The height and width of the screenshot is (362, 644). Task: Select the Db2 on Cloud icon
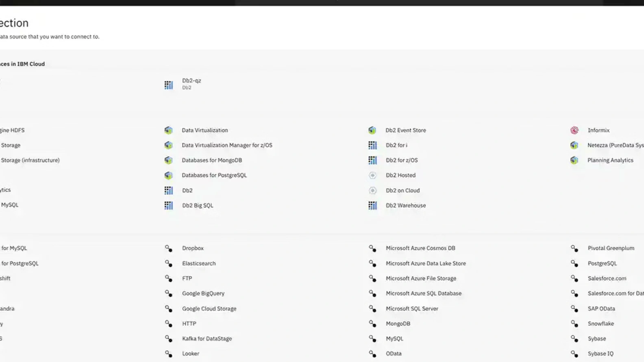tap(372, 191)
